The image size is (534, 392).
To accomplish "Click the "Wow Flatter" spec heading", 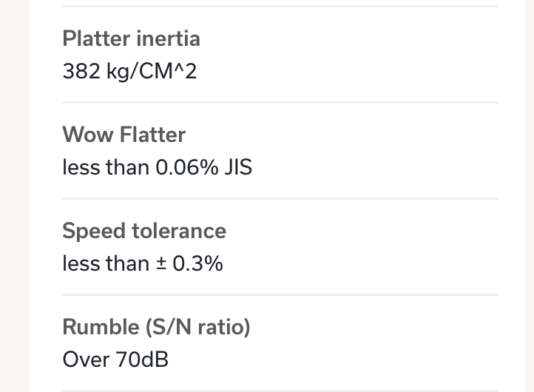I will coord(124,135).
